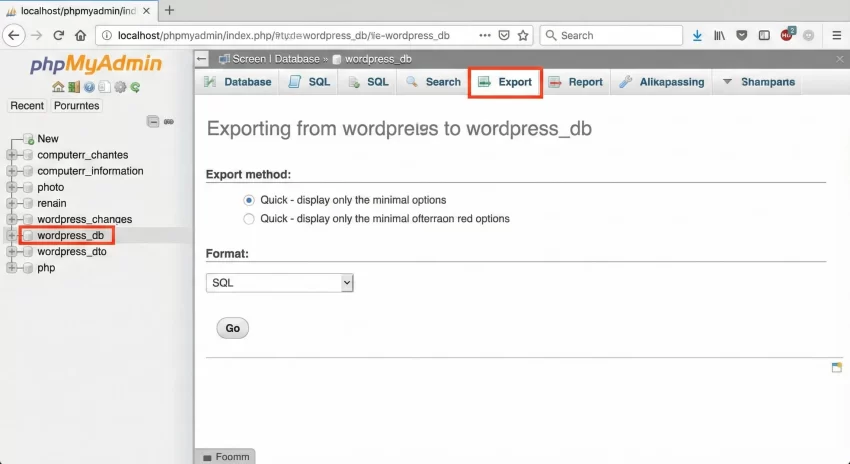This screenshot has width=850, height=464.
Task: Click the phpMyAdmin home house icon
Action: (x=58, y=87)
